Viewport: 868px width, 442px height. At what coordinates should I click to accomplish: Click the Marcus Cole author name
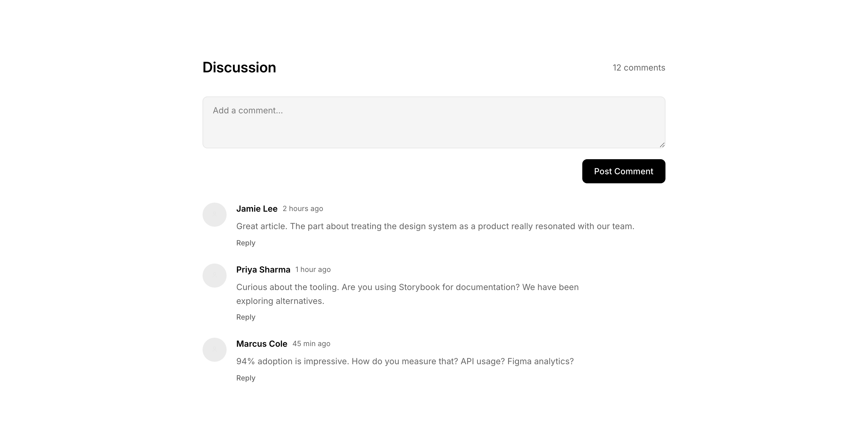(x=262, y=344)
